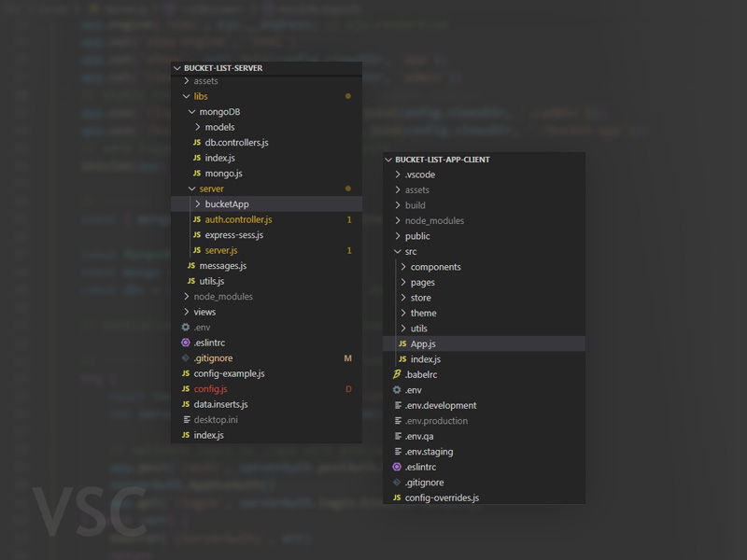The image size is (747, 560).
Task: Click the git icon beside server .gitignore
Action: 186,358
